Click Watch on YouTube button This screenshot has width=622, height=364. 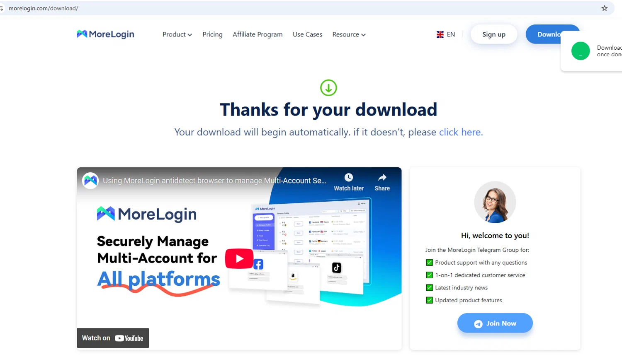click(113, 338)
